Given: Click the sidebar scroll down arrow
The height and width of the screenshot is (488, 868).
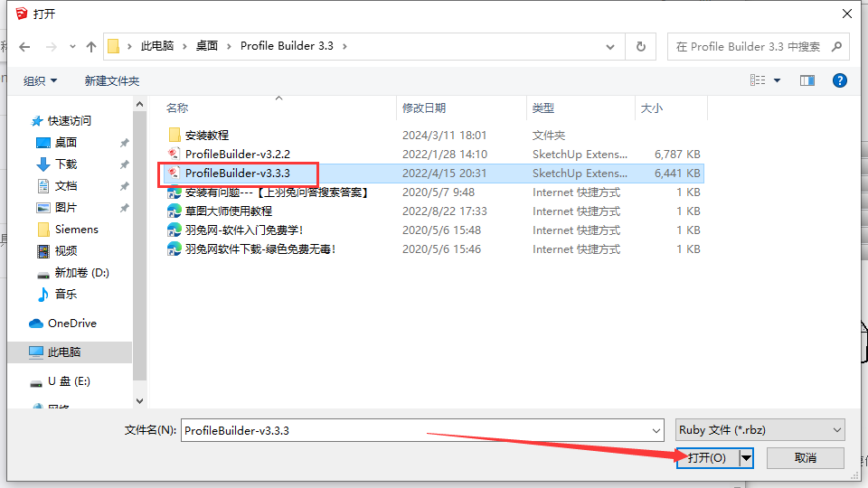Looking at the screenshot, I should 139,401.
